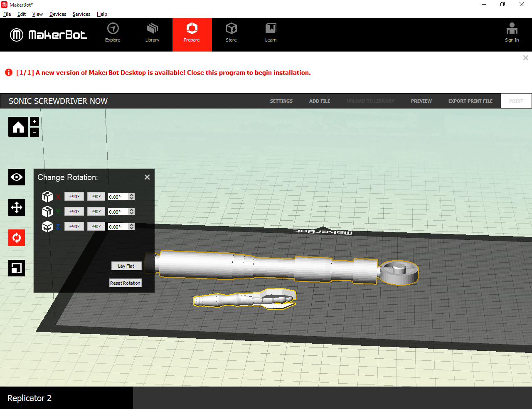Image resolution: width=532 pixels, height=409 pixels.
Task: Rotate Y by +90 degrees
Action: (x=74, y=212)
